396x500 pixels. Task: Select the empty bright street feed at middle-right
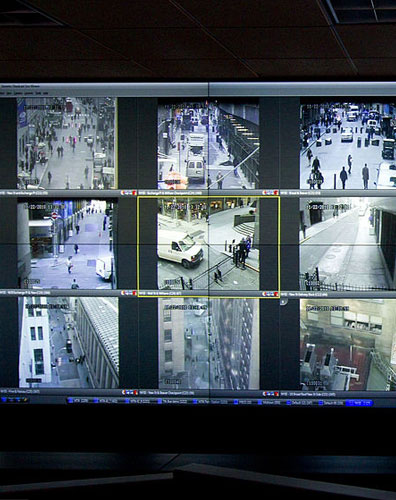[348, 244]
